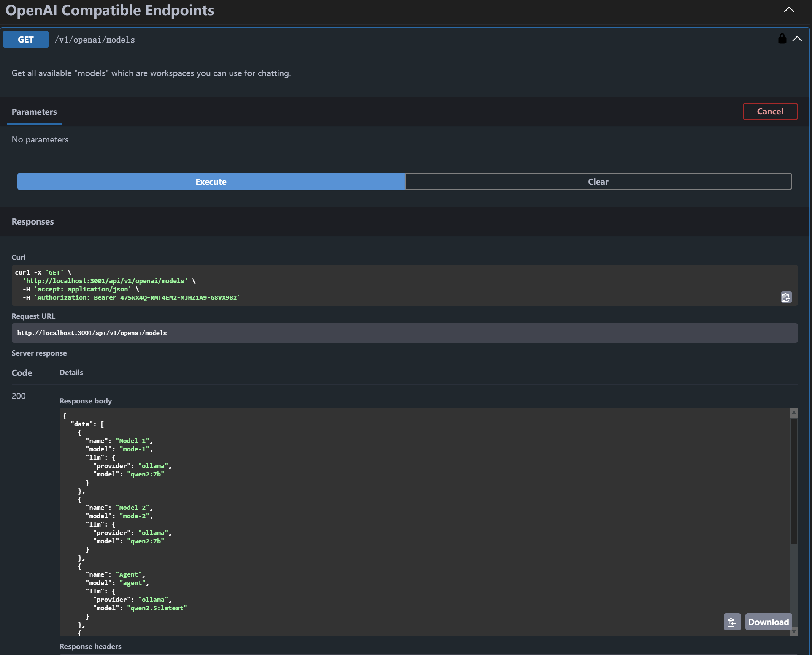This screenshot has width=812, height=655.
Task: Click the OpenAI Compatible Endpoints heading
Action: pyautogui.click(x=110, y=10)
